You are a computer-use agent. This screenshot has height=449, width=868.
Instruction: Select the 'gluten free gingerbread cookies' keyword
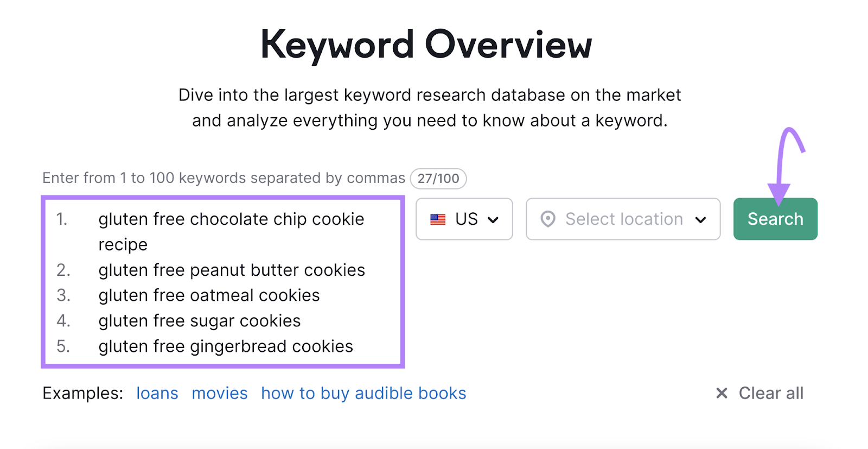point(226,346)
